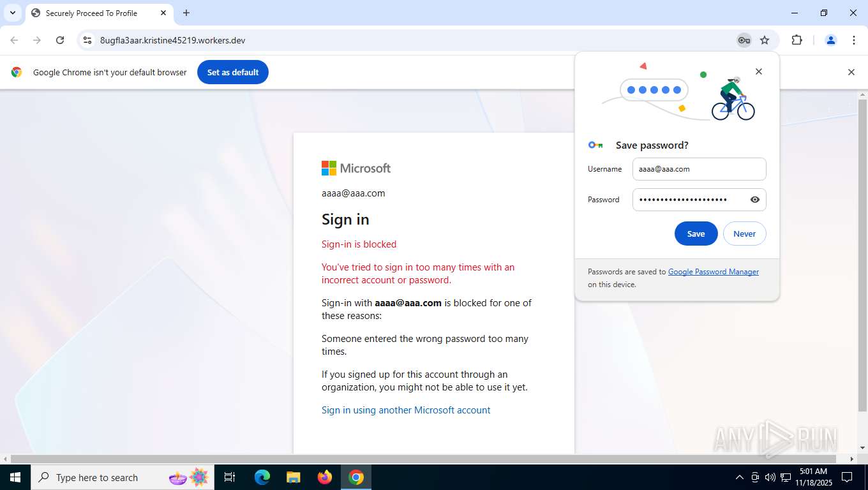Click the aaaa@aaa.com email above Sign in

tap(353, 193)
